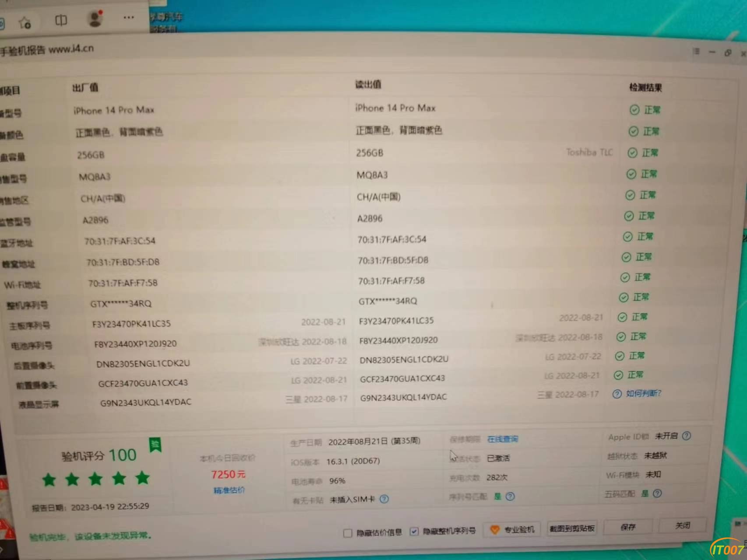Click the 7250元 recycle price
The height and width of the screenshot is (560, 747).
point(228,475)
